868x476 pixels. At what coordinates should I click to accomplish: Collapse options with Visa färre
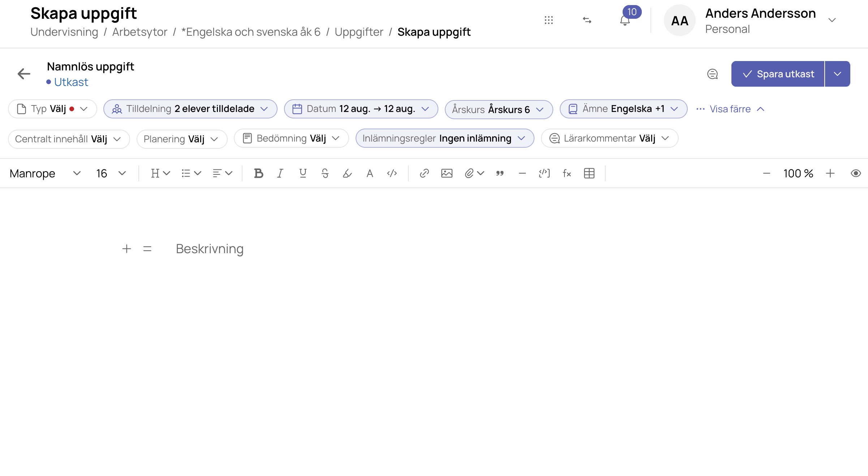pyautogui.click(x=730, y=109)
